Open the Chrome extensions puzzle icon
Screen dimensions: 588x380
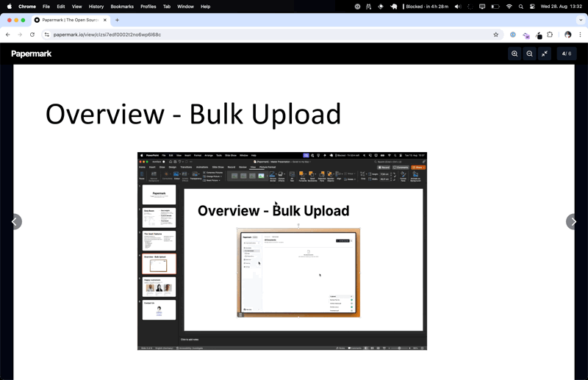(x=550, y=35)
